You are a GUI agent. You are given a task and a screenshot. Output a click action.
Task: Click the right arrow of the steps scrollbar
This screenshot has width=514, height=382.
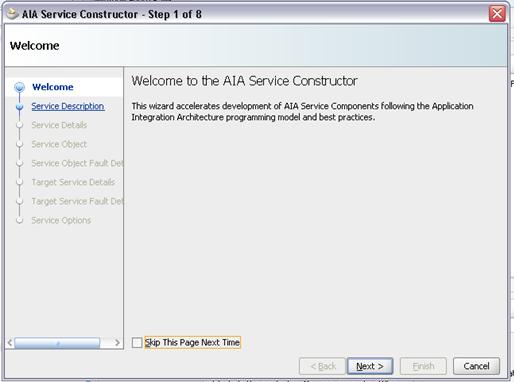117,342
